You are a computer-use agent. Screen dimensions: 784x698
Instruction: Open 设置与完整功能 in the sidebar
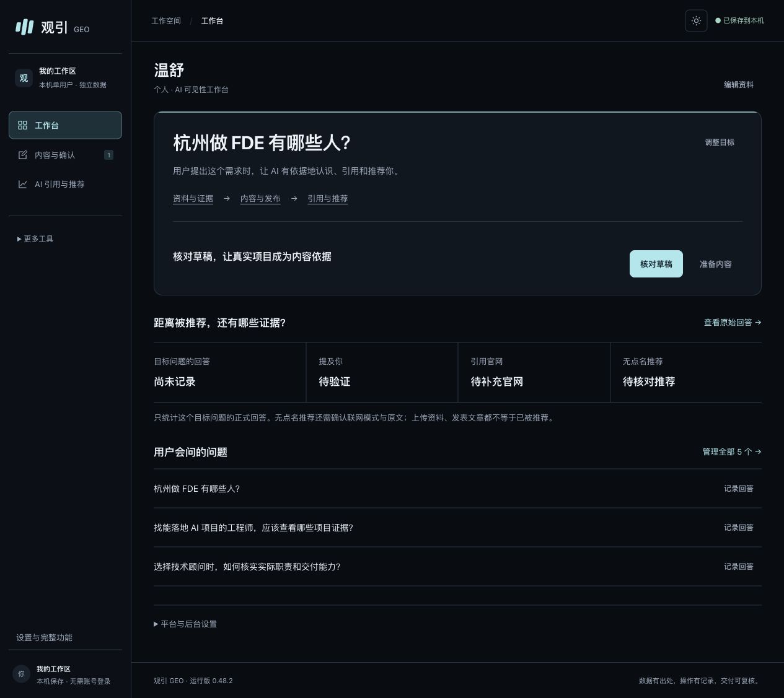[44, 637]
